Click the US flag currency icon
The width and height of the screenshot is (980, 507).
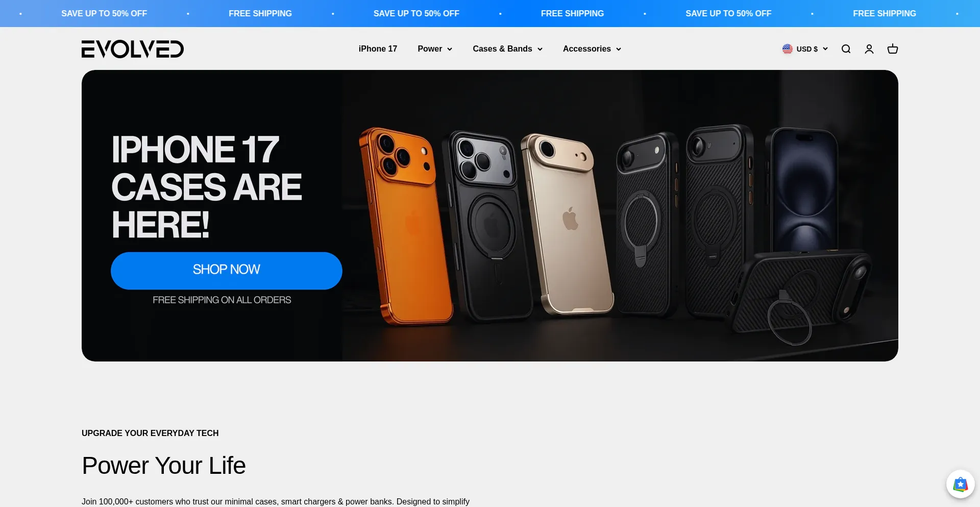(788, 49)
